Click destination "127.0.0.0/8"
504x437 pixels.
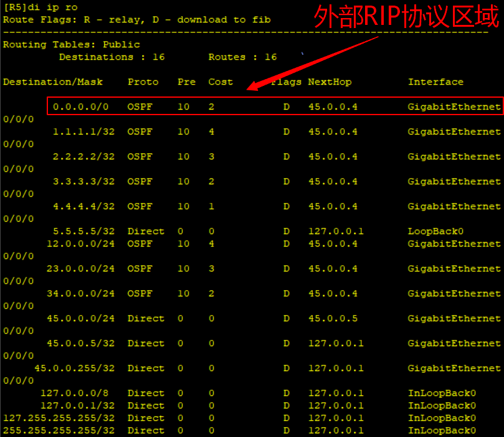[75, 393]
